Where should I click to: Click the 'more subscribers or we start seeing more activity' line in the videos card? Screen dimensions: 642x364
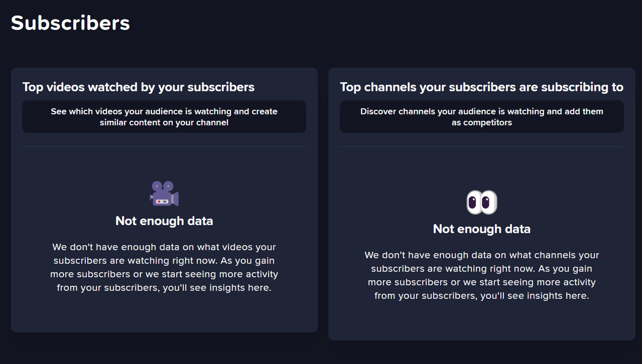click(x=164, y=274)
